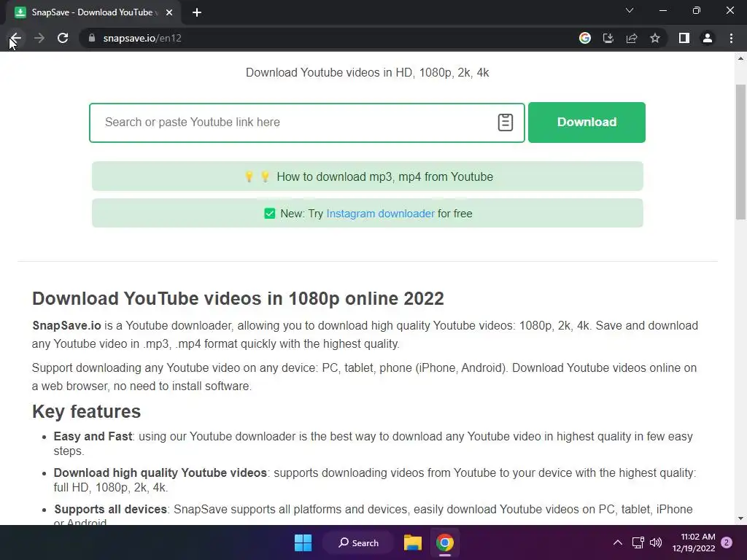Open the notifications badge showing 2
747x560 pixels.
[x=727, y=542]
